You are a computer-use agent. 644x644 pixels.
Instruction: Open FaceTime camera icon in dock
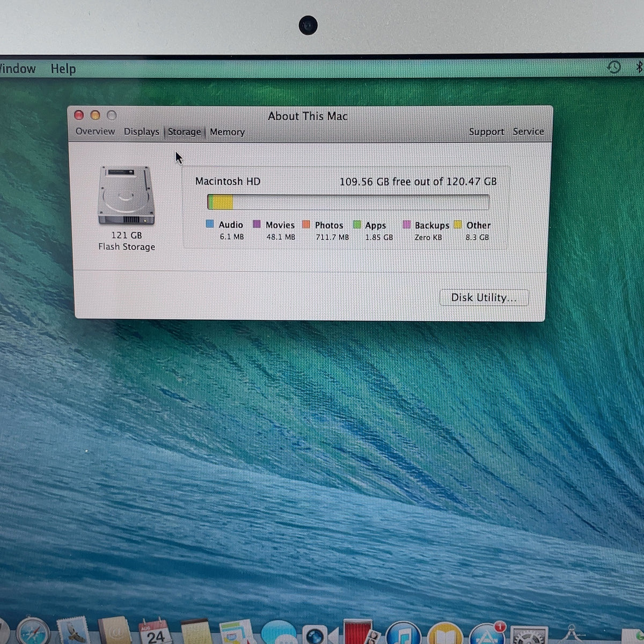(x=320, y=634)
